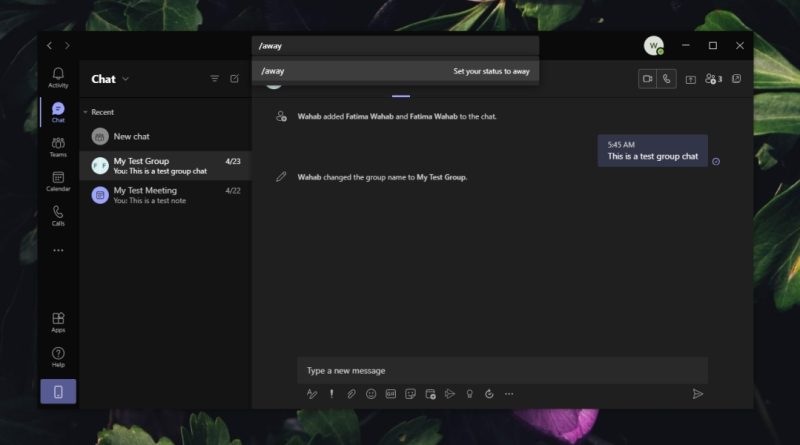Open the Teams section
The image size is (800, 445).
click(x=58, y=147)
